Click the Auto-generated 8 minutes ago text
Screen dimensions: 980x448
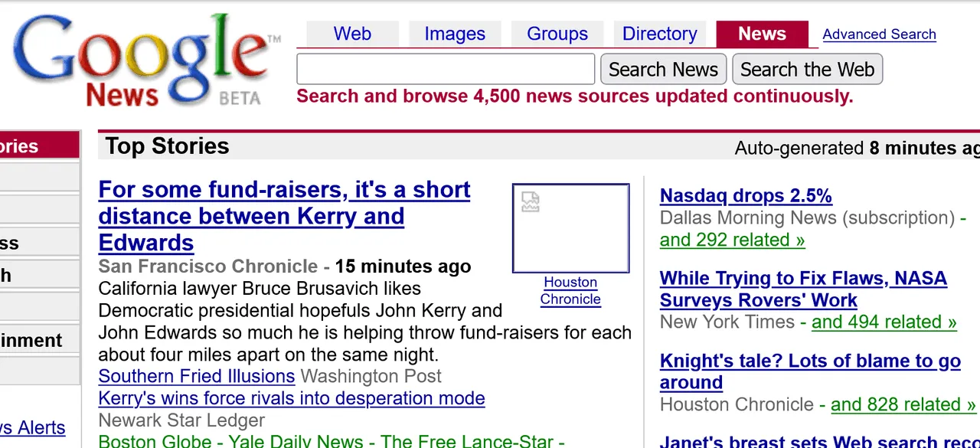click(x=857, y=148)
